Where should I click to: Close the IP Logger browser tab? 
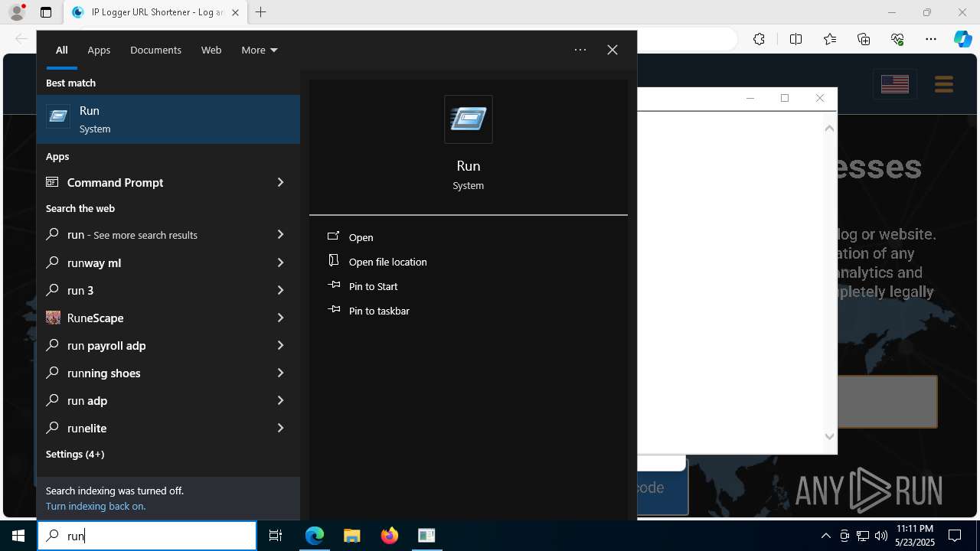click(x=235, y=12)
